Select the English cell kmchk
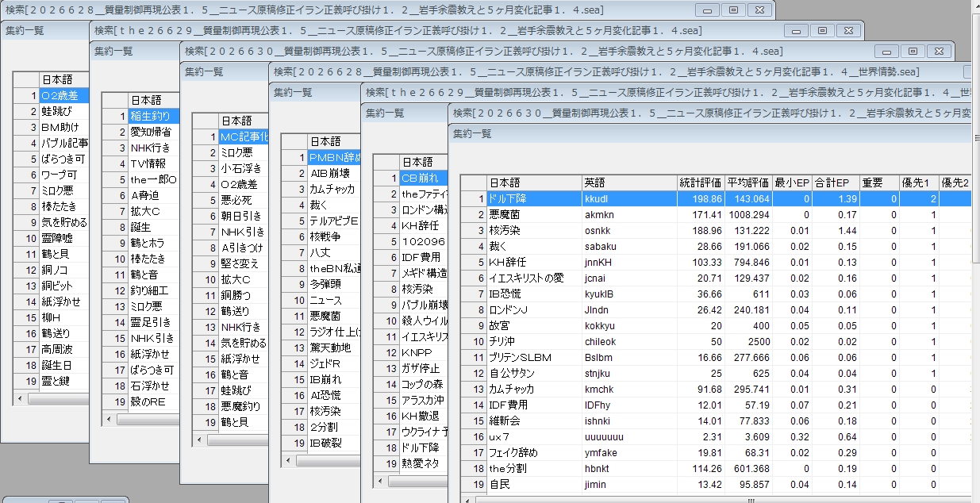Screen dimensions: 980x503 point(629,390)
